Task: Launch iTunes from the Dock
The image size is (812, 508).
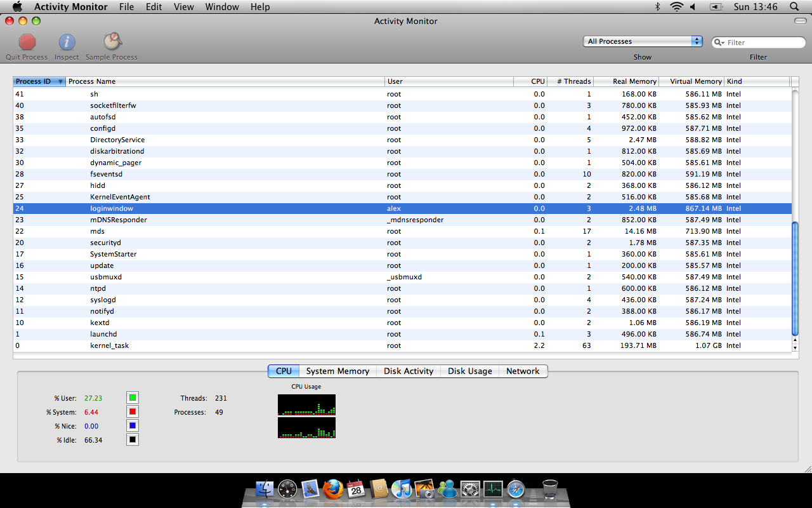Action: pyautogui.click(x=402, y=489)
